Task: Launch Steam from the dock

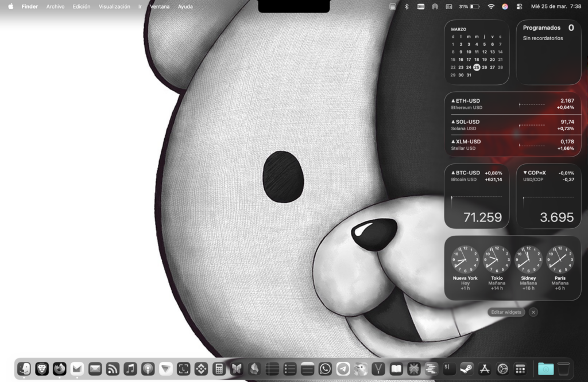Action: pyautogui.click(x=466, y=369)
